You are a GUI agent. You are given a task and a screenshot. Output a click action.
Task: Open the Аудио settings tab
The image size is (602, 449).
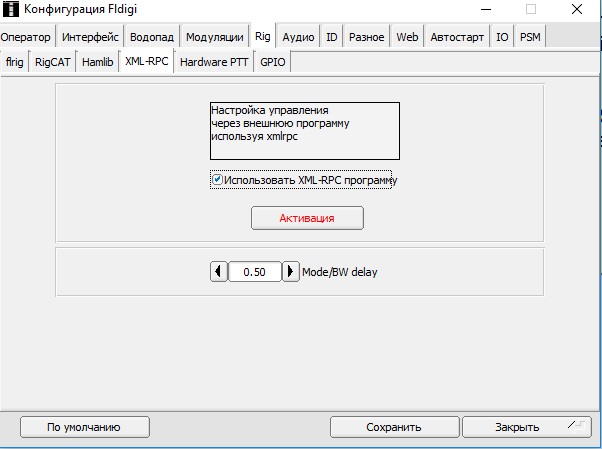pos(298,37)
